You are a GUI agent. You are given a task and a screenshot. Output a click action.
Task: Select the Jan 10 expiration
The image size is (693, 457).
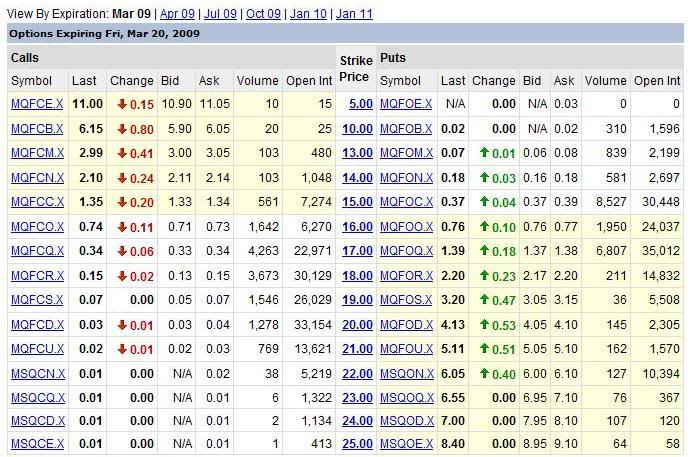click(309, 14)
